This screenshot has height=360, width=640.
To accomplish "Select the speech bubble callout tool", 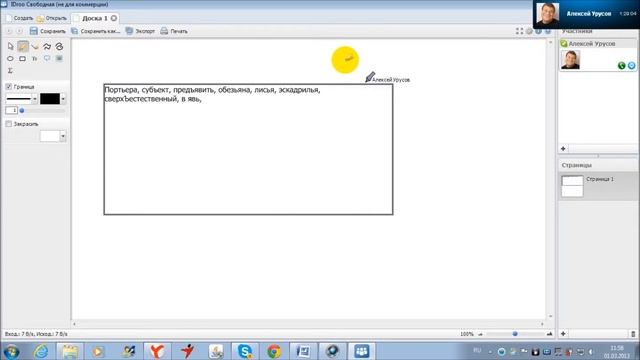I will 47,59.
